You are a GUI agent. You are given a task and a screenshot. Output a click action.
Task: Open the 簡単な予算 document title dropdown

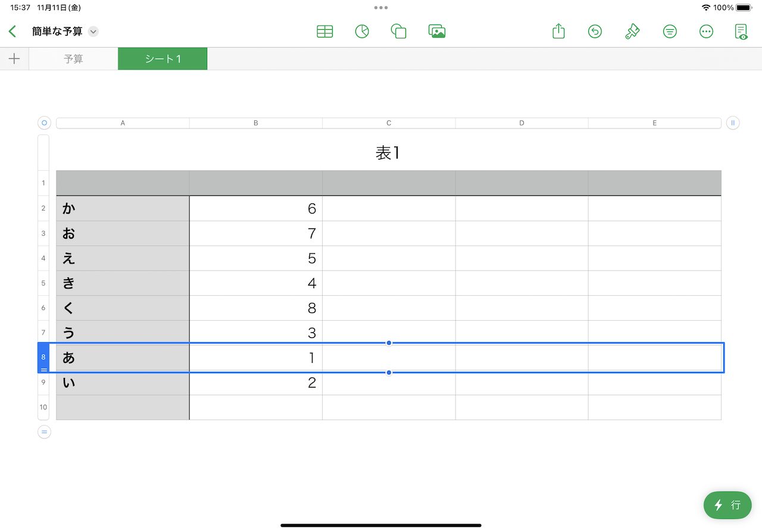tap(93, 32)
